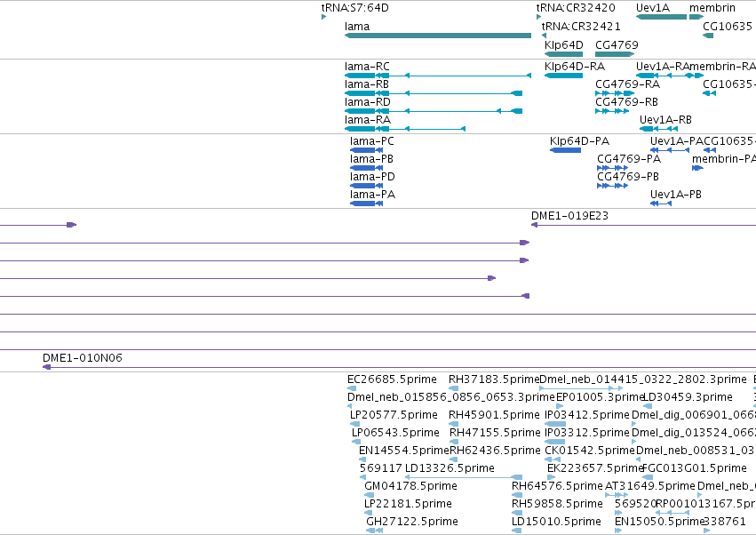Viewport: 756px width, 535px height.
Task: Click the Klp64D-PA protein feature
Action: (x=565, y=150)
